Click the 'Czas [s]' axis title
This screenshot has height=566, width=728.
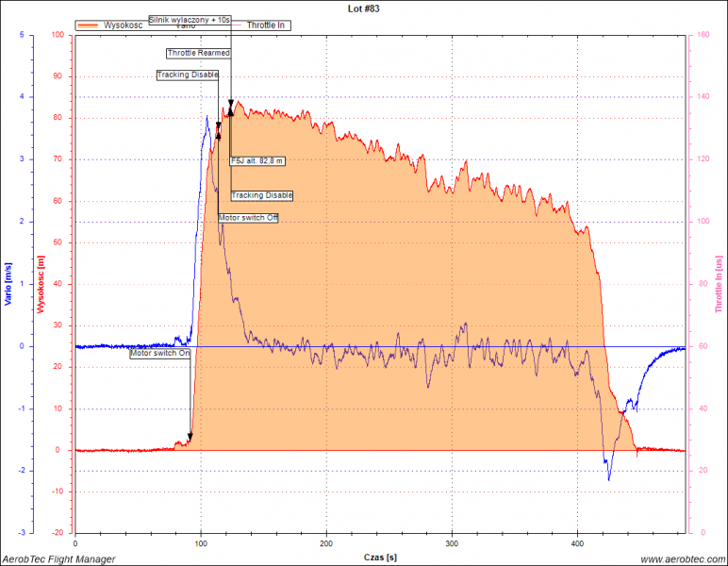380,558
